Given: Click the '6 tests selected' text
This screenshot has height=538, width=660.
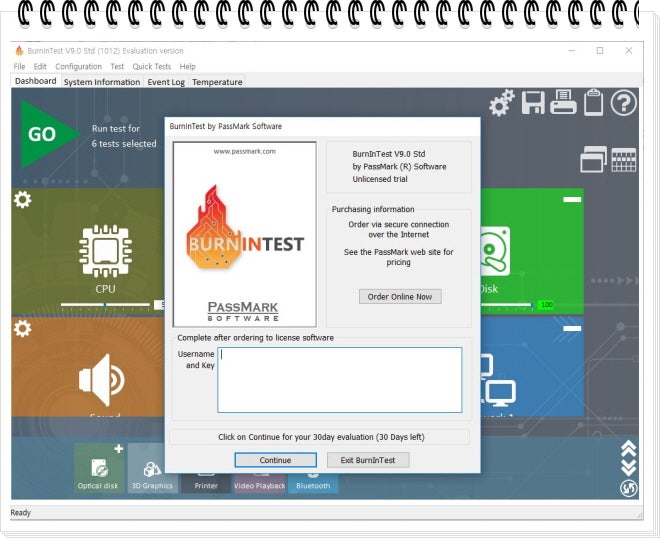Looking at the screenshot, I should coord(124,144).
